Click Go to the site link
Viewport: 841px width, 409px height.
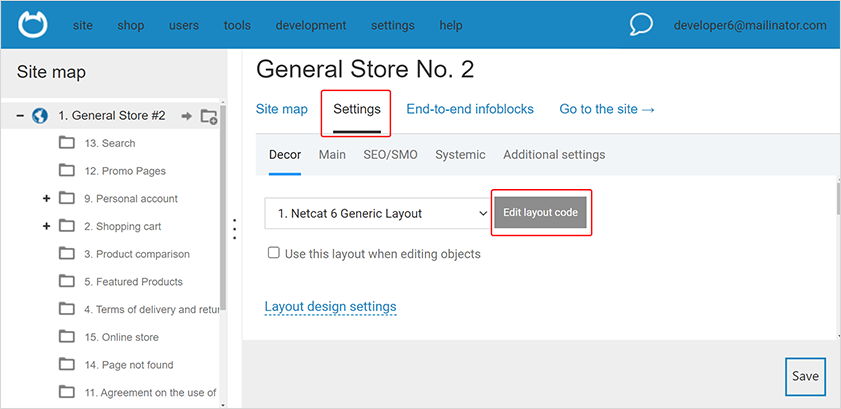point(607,109)
